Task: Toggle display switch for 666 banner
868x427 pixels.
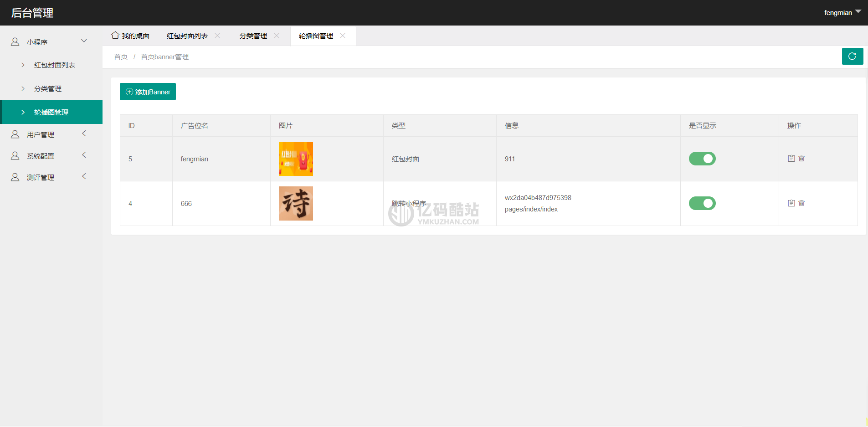Action: tap(702, 203)
